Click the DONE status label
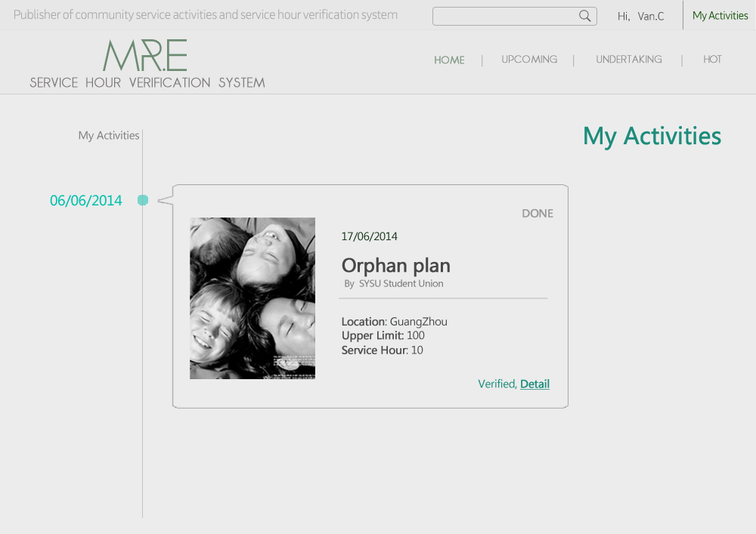756x534 pixels. click(537, 213)
